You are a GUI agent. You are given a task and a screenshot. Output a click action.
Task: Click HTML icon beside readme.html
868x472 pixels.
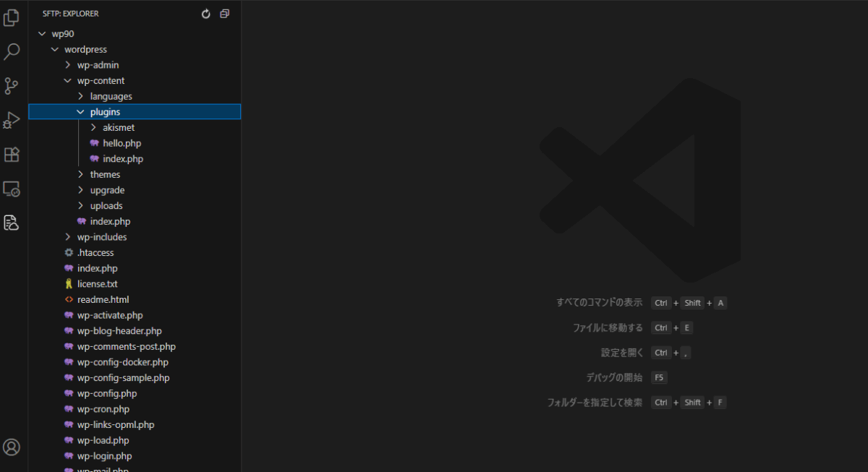(x=69, y=299)
